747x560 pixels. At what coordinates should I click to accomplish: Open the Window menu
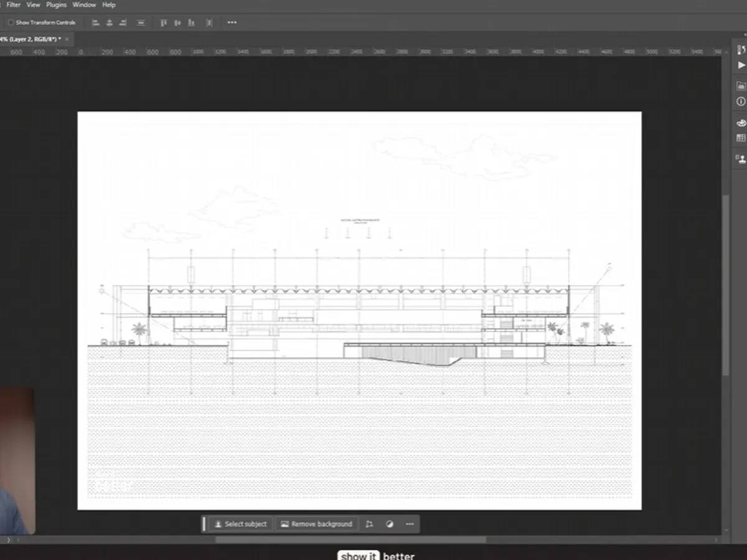click(84, 5)
